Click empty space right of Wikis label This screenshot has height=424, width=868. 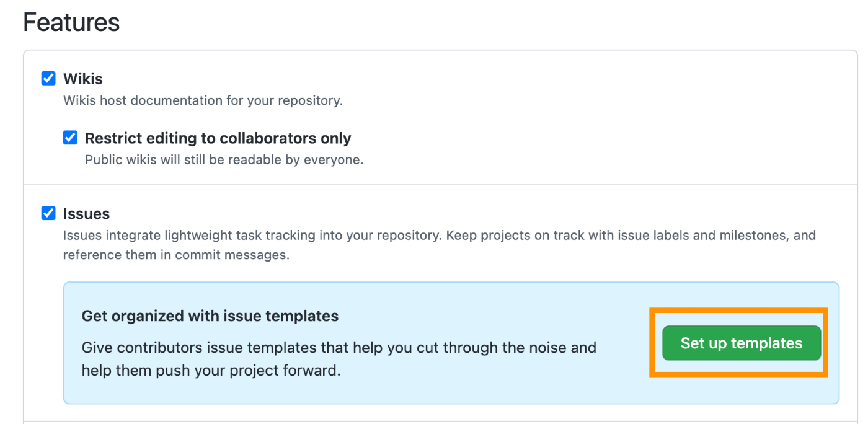[x=434, y=79]
